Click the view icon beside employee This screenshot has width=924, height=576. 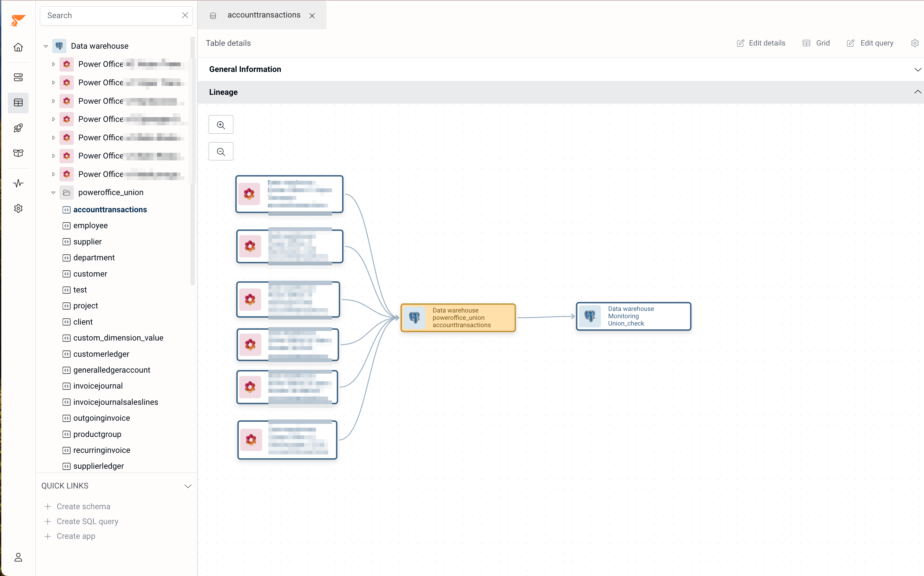click(66, 226)
